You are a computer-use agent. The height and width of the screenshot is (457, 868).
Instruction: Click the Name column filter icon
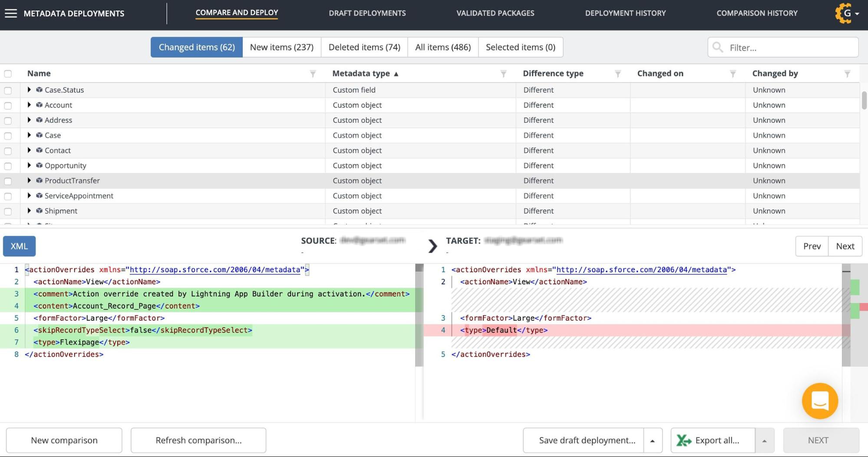[x=313, y=74]
